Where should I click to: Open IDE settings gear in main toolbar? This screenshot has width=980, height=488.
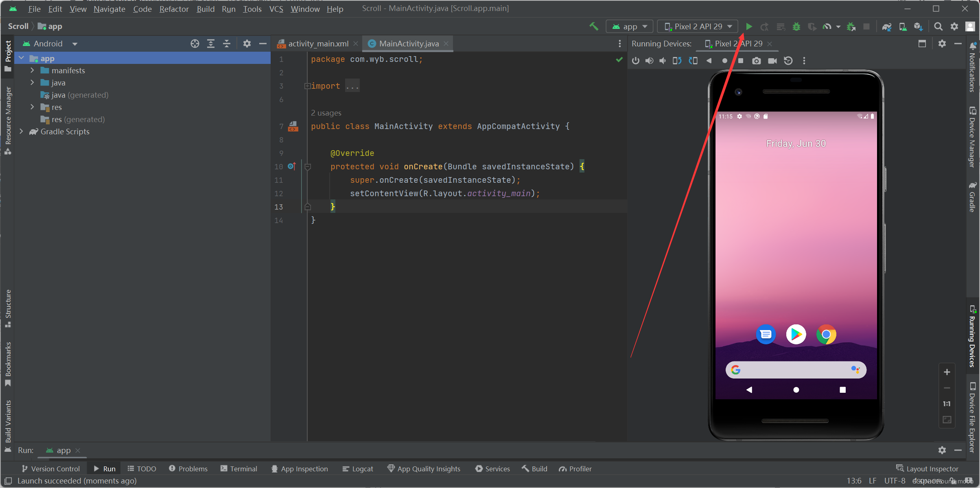tap(954, 26)
